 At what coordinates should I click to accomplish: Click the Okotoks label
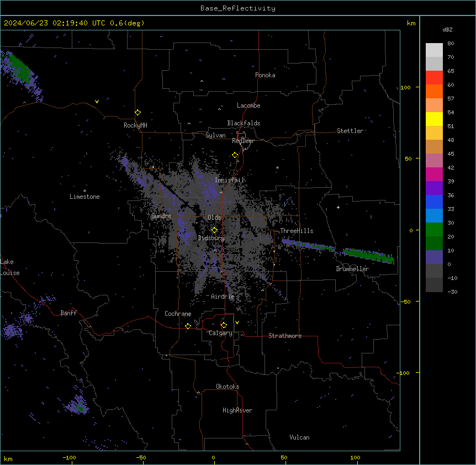[228, 387]
